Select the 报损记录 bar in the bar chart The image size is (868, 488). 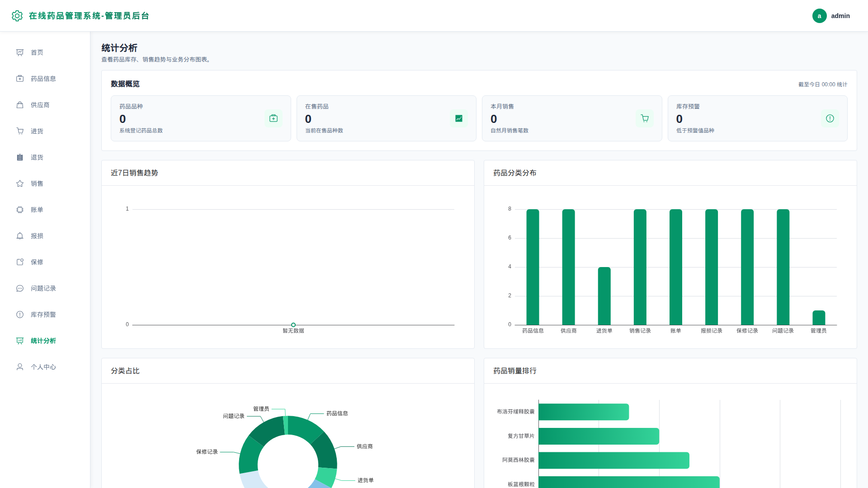pos(711,267)
